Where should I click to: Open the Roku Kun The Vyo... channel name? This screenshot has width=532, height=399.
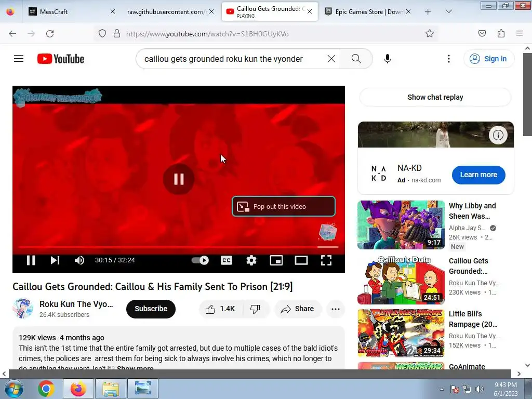pyautogui.click(x=76, y=304)
